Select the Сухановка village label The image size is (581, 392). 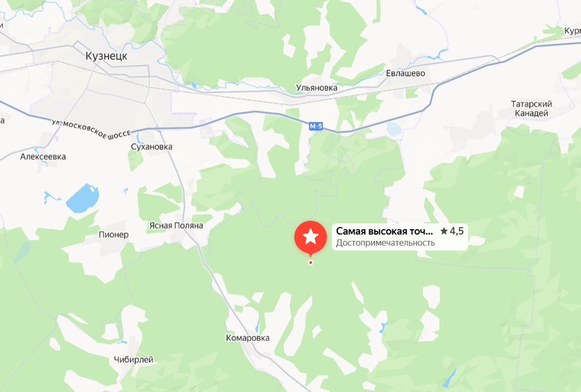point(152,147)
